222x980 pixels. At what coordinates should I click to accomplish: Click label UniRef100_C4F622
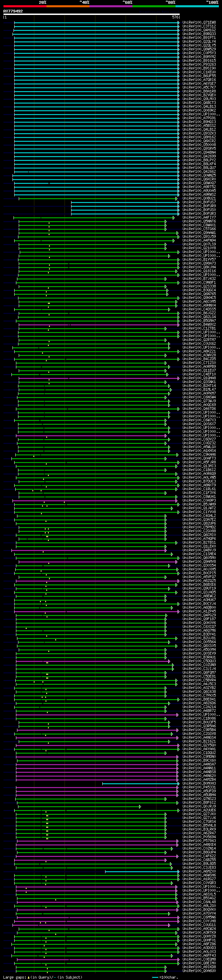(199, 856)
